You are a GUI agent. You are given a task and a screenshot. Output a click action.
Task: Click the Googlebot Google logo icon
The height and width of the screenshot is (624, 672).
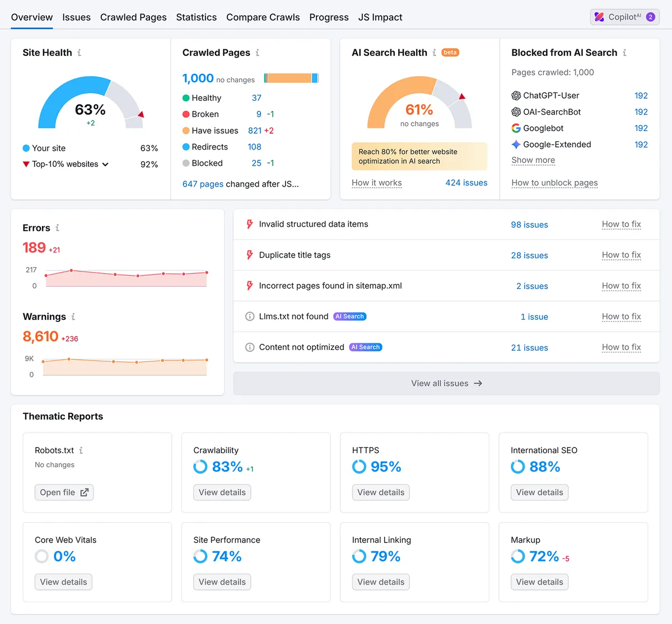click(516, 128)
